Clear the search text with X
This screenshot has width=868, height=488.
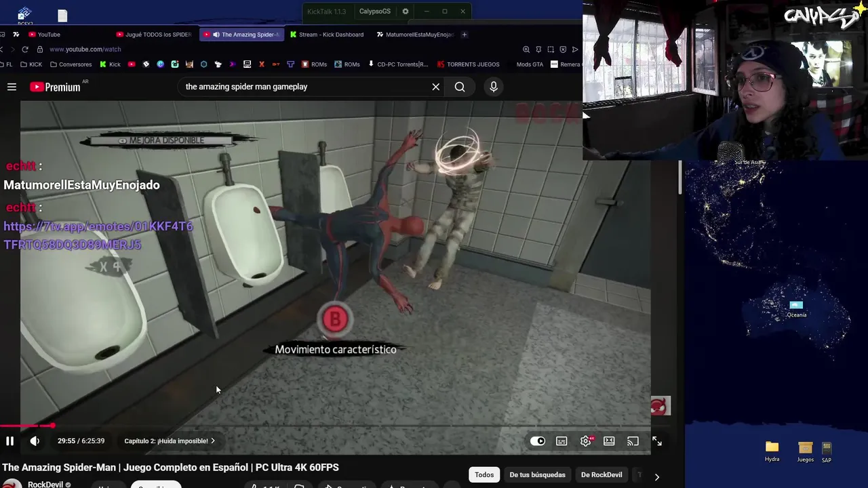pos(436,87)
